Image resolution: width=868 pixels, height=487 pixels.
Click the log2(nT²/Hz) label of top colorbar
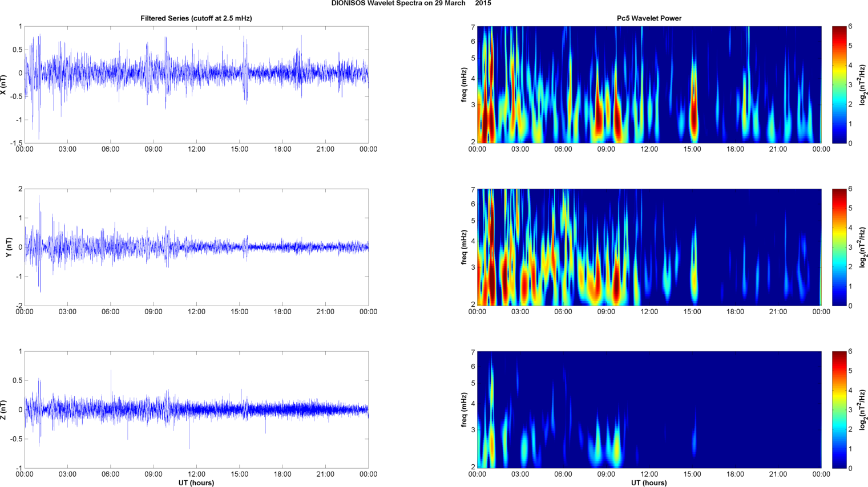pyautogui.click(x=863, y=84)
